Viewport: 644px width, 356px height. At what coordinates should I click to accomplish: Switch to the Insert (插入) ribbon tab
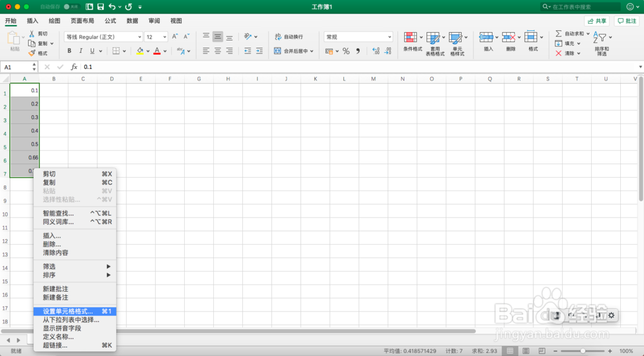pos(32,21)
